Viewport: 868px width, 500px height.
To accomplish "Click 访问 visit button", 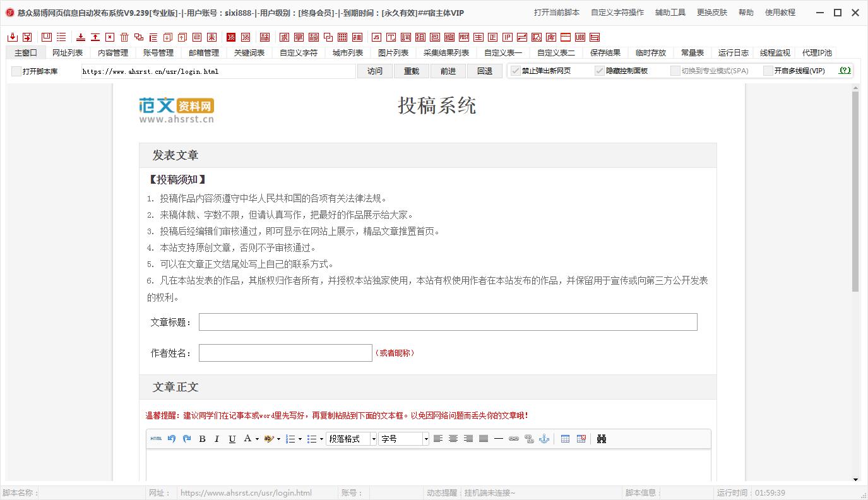I will point(375,71).
